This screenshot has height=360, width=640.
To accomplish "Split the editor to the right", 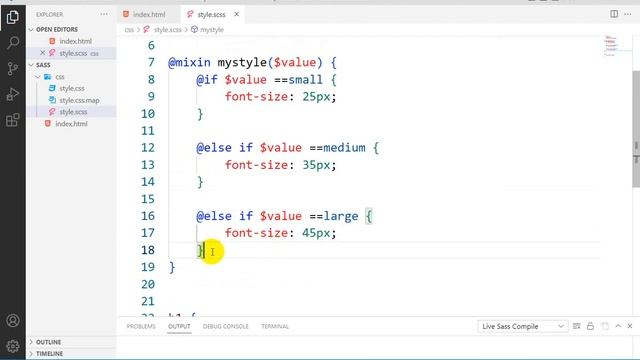I will pos(614,14).
